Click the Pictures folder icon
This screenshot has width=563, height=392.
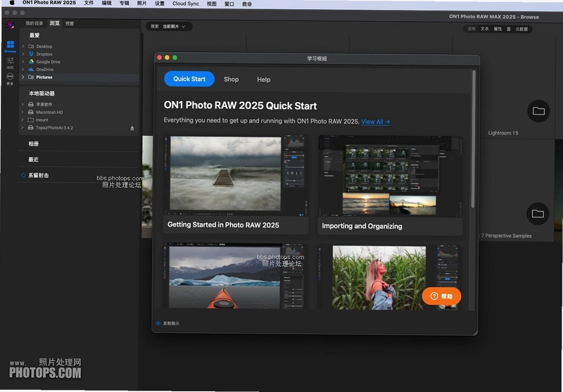(31, 77)
